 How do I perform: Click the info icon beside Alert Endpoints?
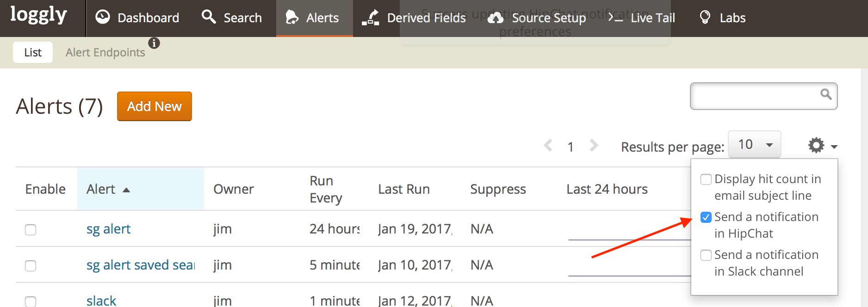click(154, 43)
